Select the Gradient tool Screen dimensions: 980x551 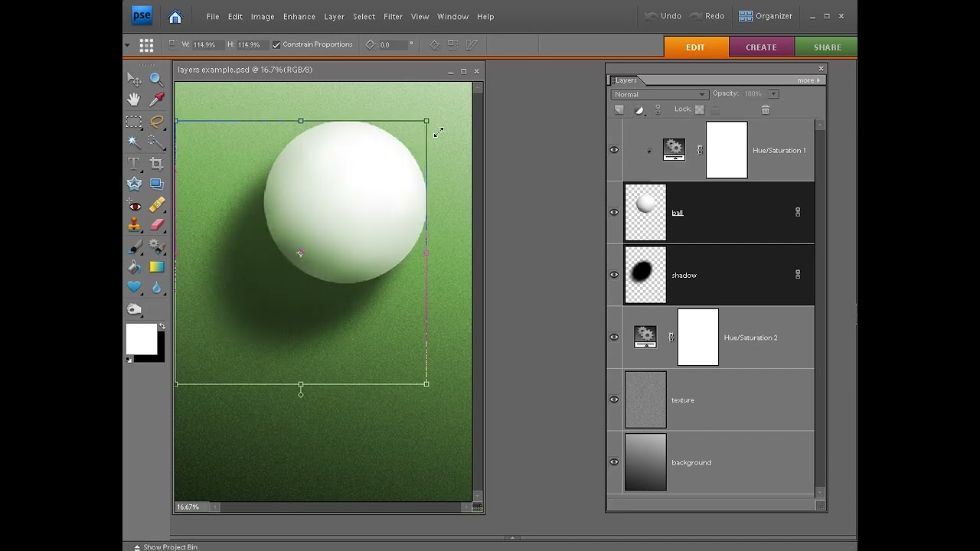(156, 267)
